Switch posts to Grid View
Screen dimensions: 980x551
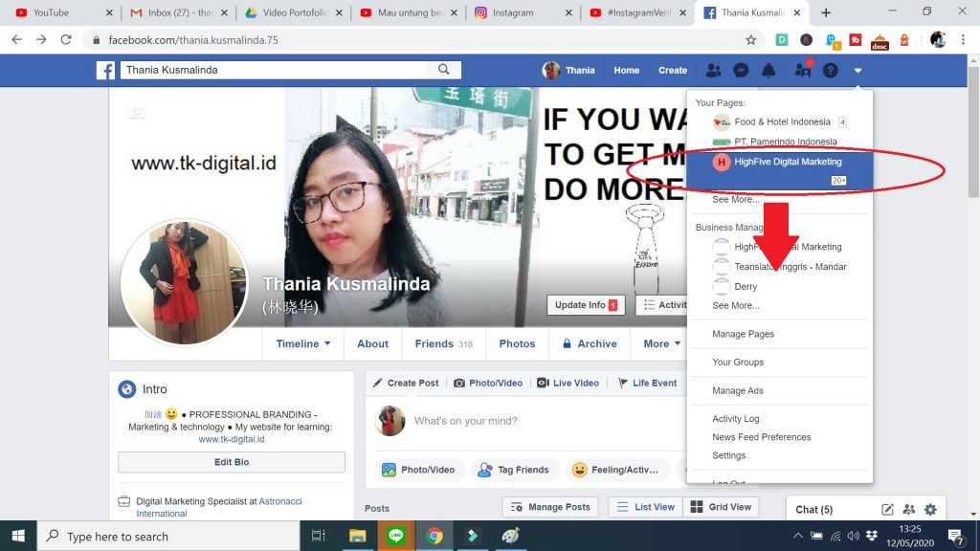[x=722, y=507]
